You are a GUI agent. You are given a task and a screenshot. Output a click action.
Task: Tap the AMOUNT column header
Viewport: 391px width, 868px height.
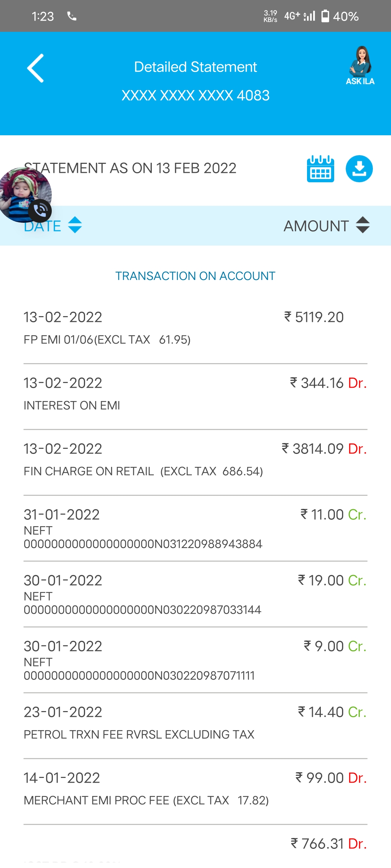click(316, 226)
